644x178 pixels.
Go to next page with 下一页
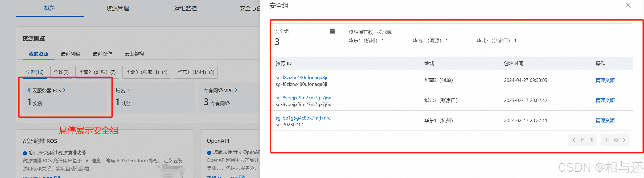(615, 140)
